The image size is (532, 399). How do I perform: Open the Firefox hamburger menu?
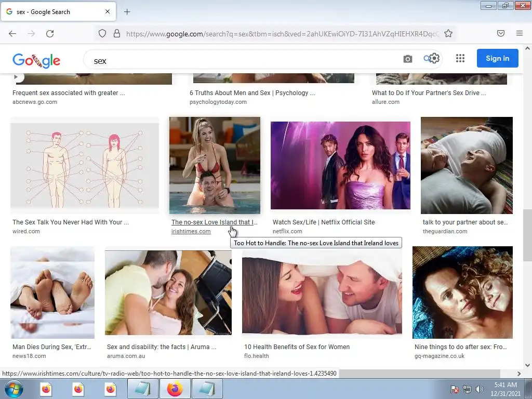coord(520,33)
